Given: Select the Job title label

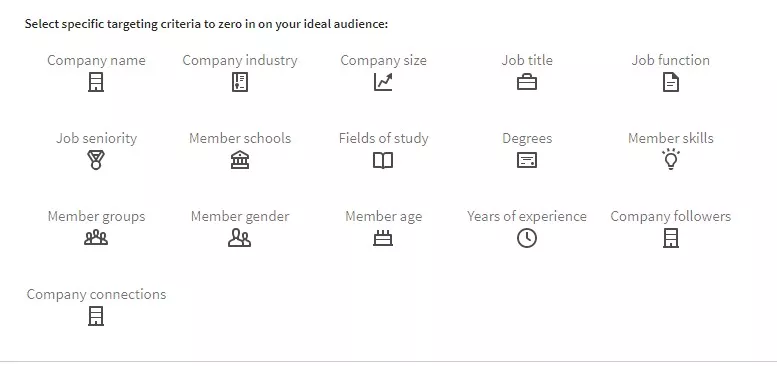Looking at the screenshot, I should [527, 60].
